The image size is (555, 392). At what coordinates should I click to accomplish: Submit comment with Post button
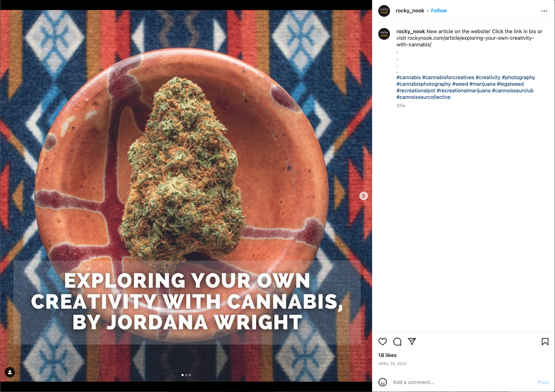(543, 382)
